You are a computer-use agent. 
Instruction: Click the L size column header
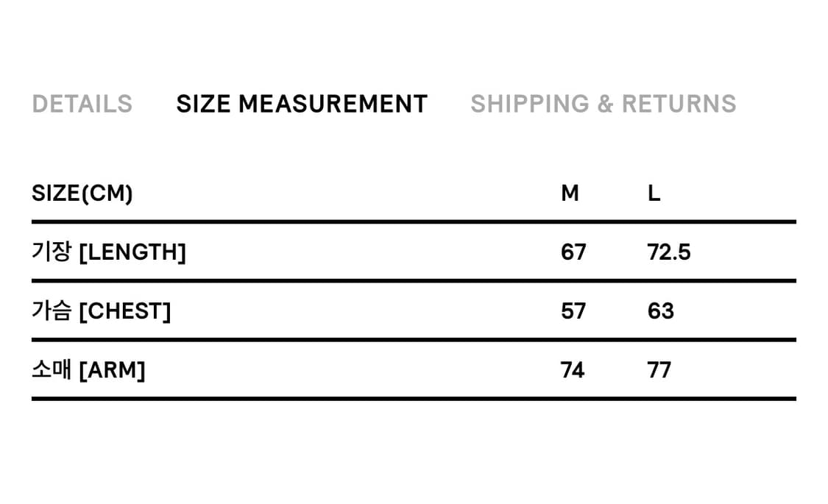pos(654,194)
